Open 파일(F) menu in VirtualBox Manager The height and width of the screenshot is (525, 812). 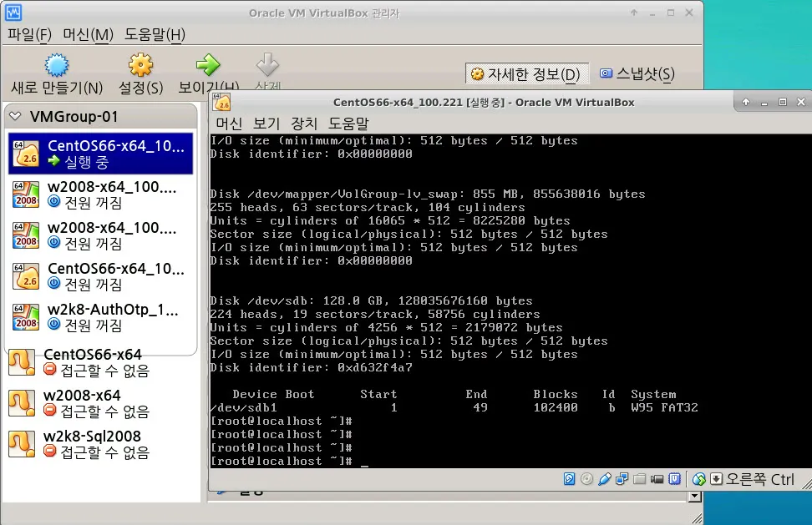(29, 35)
